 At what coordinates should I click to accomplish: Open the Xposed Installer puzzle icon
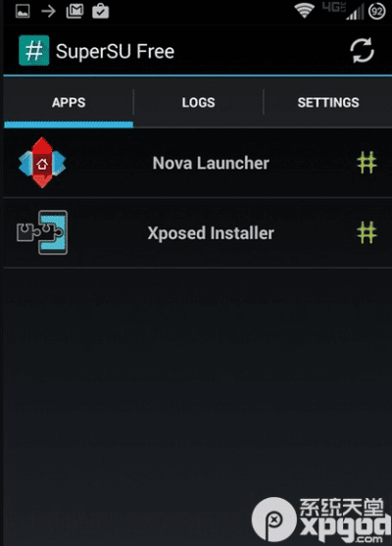click(42, 232)
